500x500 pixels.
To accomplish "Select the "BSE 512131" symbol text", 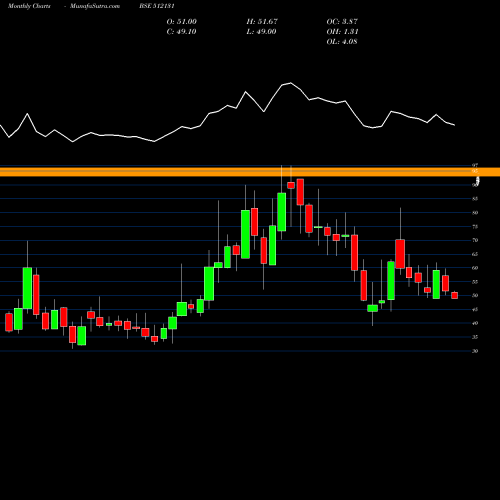I will 157,6.
